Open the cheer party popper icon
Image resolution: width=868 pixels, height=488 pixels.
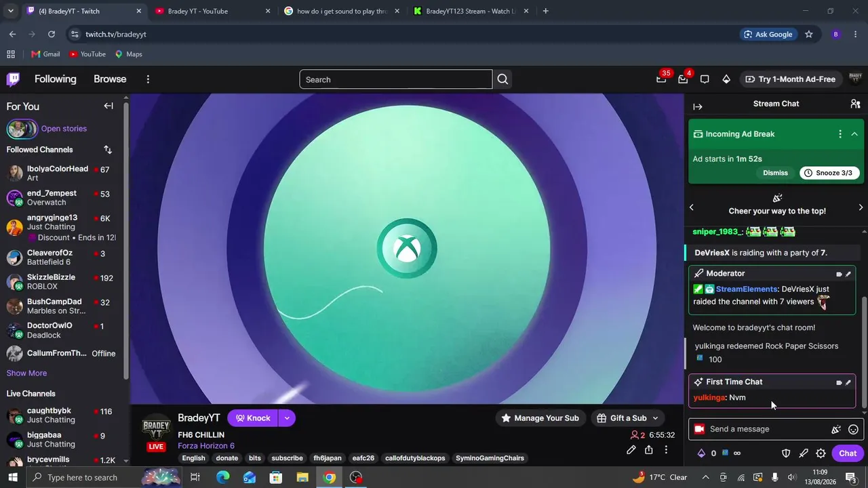pyautogui.click(x=836, y=429)
